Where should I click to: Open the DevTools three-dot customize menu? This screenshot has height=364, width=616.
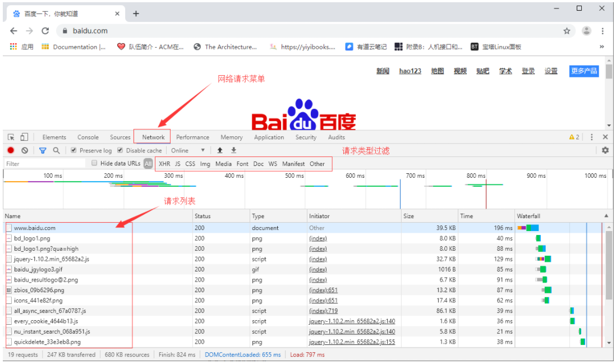[591, 137]
